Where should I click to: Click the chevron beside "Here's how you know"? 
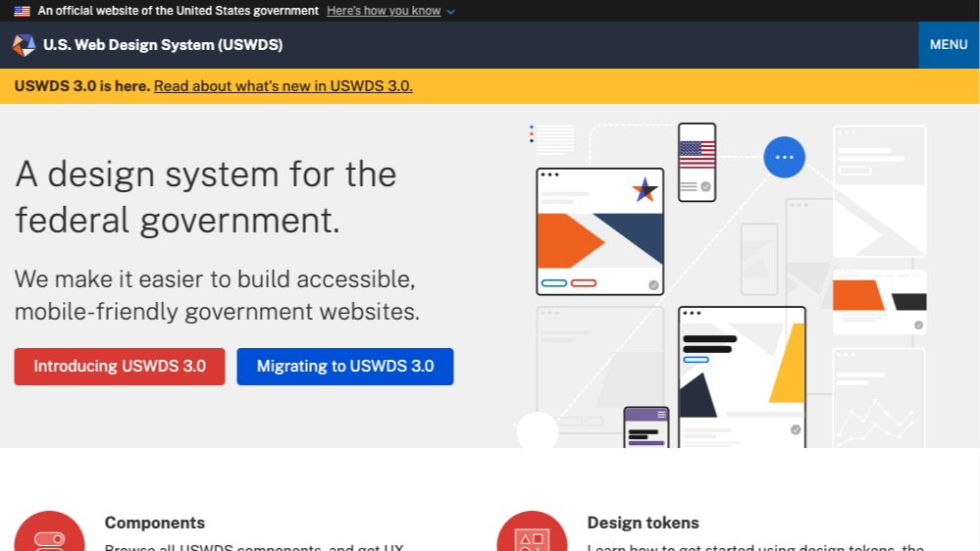(450, 12)
